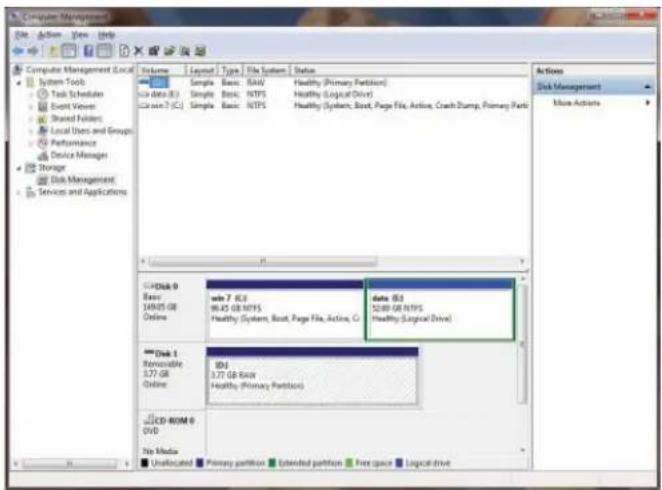The width and height of the screenshot is (662, 490).
Task: Click the Explore magnifier toolbar icon
Action: (184, 51)
